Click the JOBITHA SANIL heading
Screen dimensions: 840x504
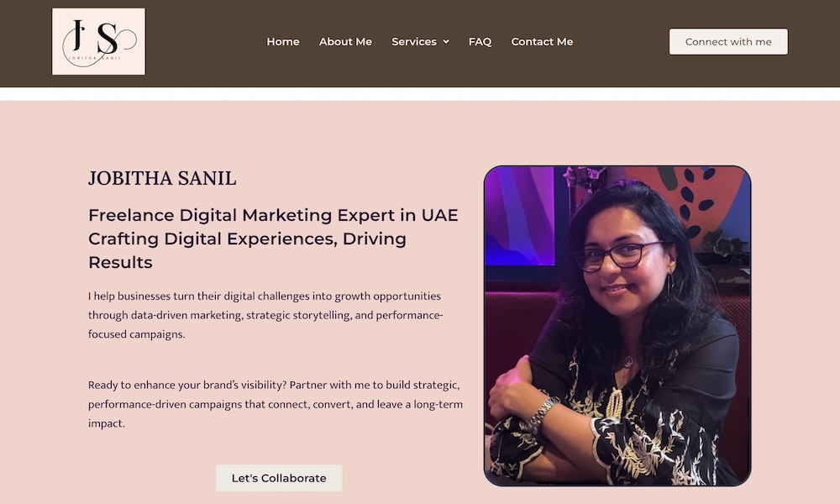[x=162, y=178]
